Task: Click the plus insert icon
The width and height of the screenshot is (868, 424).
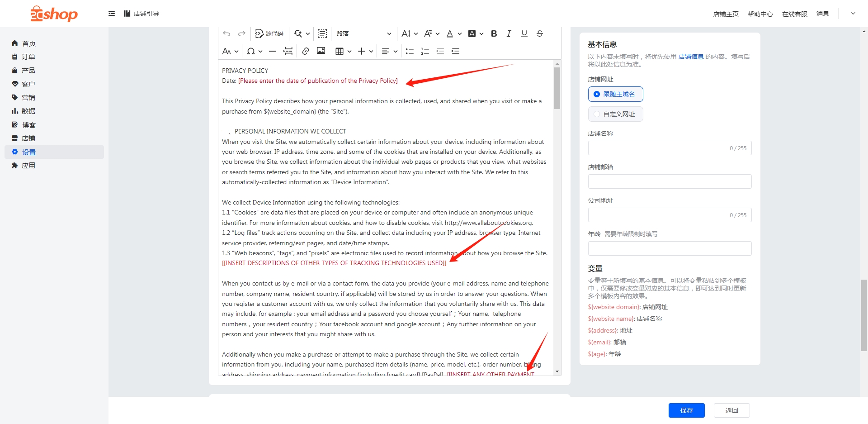Action: (362, 51)
